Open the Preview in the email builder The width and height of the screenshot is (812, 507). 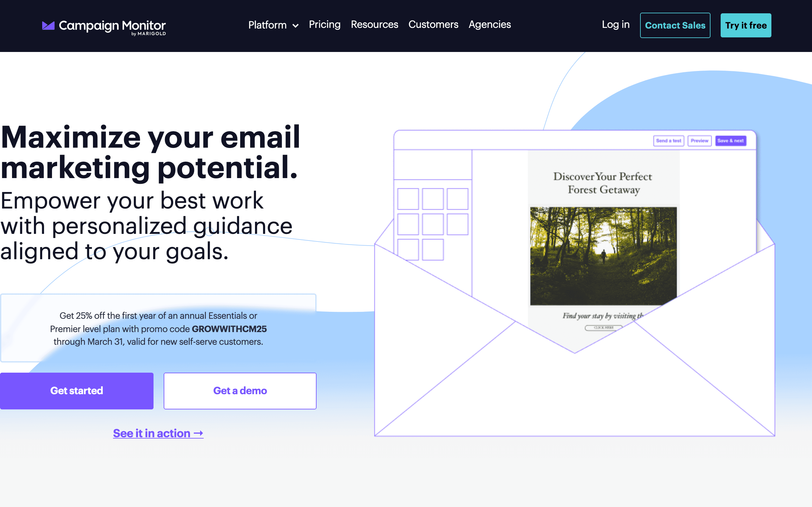click(700, 141)
